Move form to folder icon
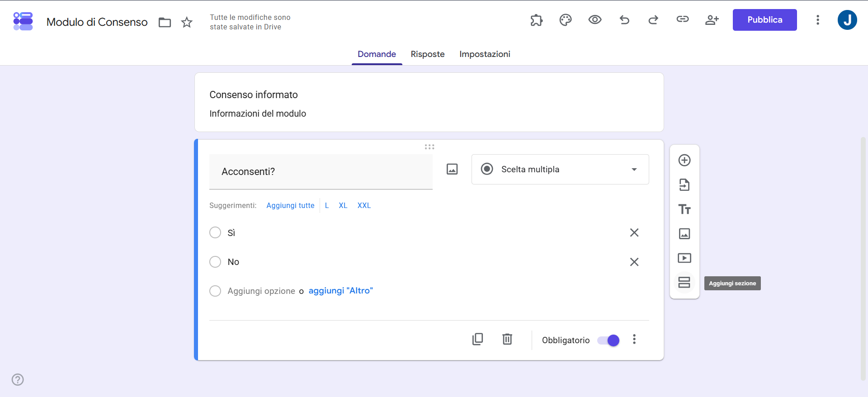 (165, 22)
